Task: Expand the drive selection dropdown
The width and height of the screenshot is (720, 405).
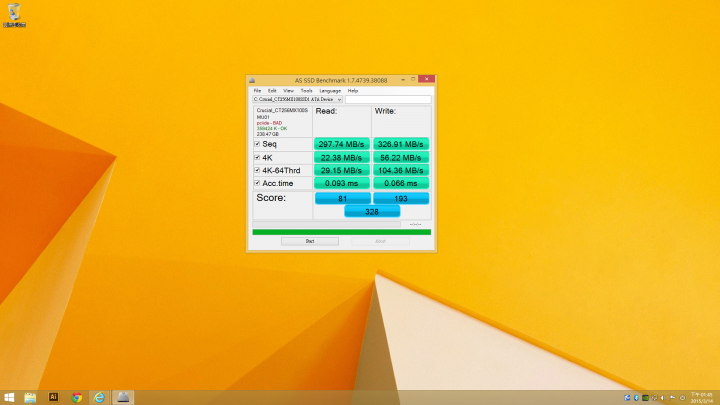Action: (339, 100)
